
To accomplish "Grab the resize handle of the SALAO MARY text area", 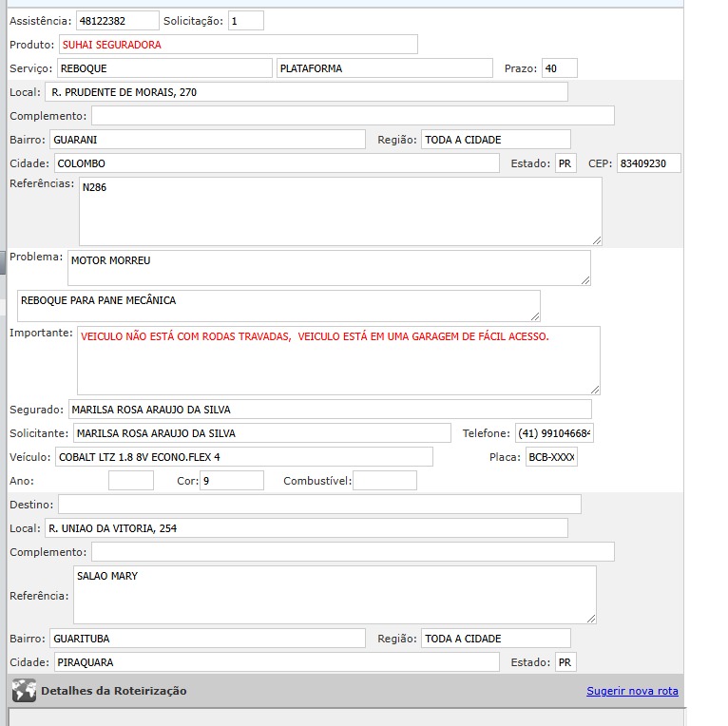I will pos(590,618).
